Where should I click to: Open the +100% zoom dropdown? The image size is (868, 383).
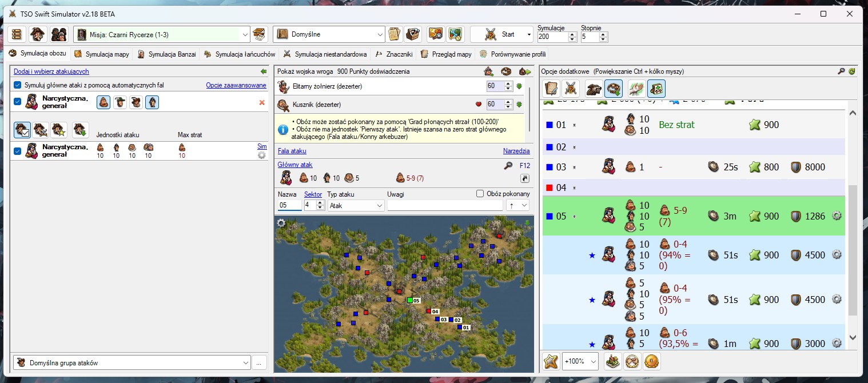580,361
